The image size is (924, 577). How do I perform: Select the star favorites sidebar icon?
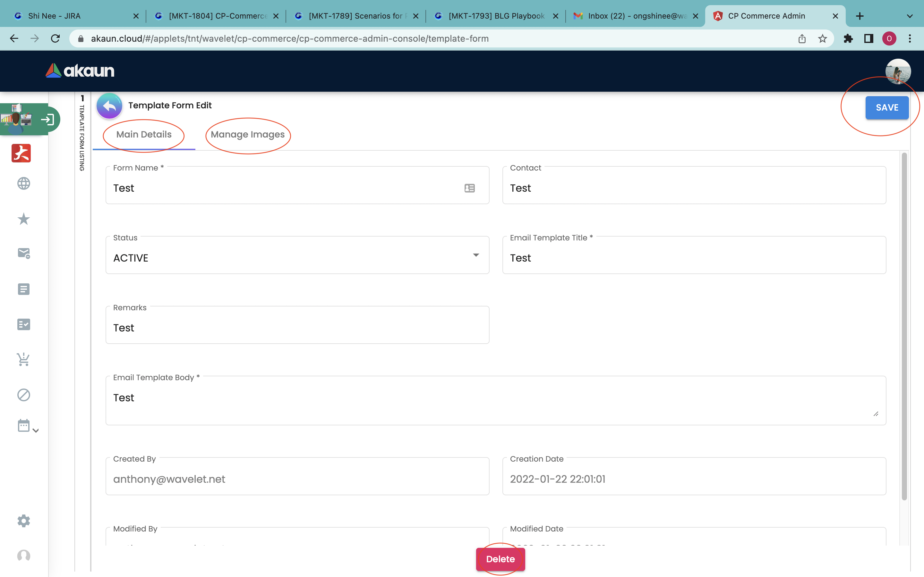[x=24, y=219]
